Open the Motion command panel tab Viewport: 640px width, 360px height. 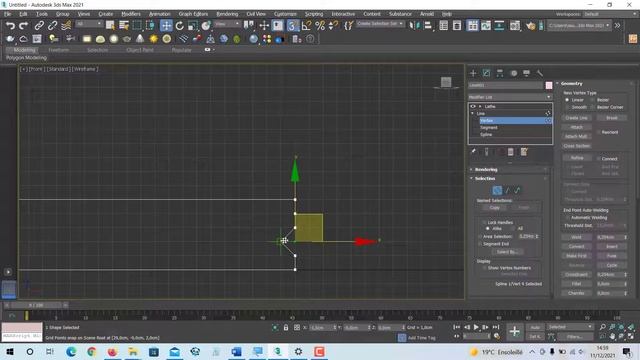pyautogui.click(x=514, y=73)
